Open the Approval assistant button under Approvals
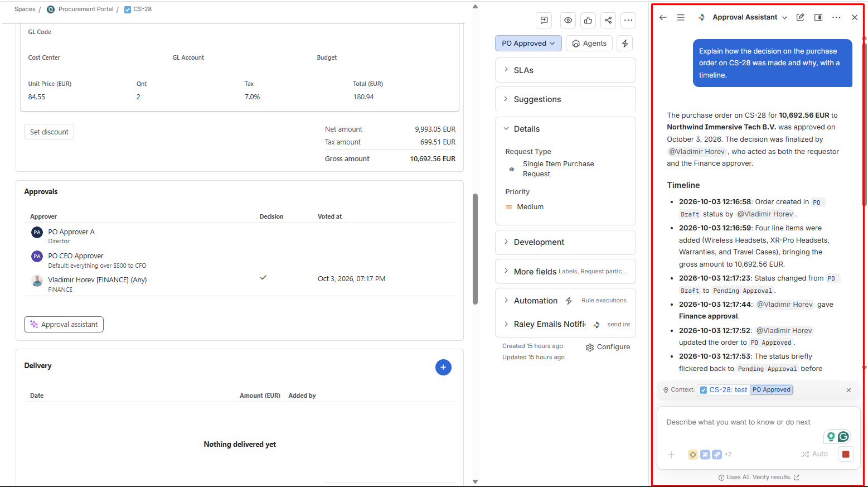The height and width of the screenshot is (487, 868). tap(64, 325)
